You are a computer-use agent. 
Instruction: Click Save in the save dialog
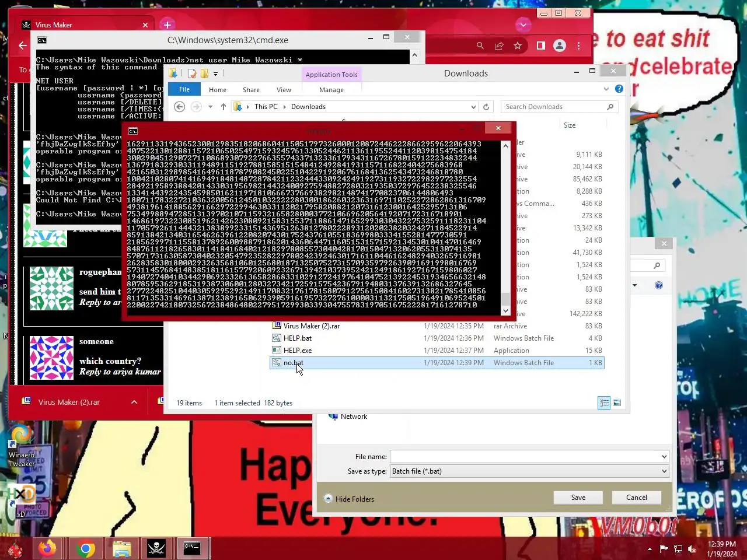(578, 498)
